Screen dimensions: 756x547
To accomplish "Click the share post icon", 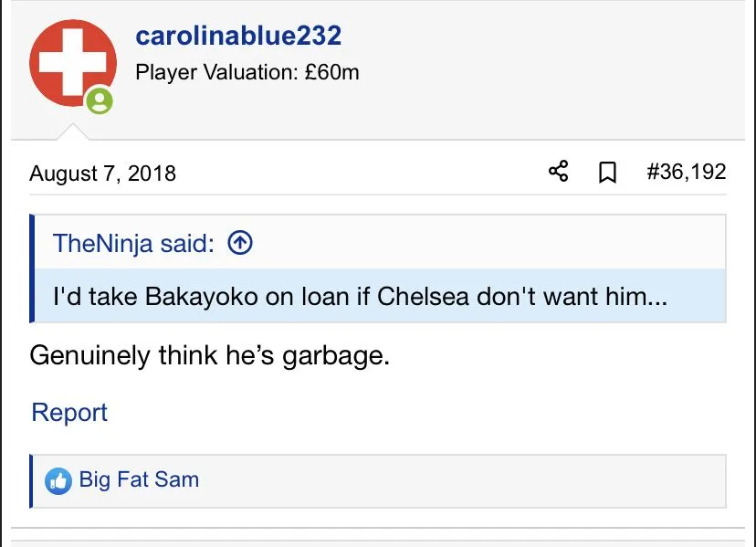I will pyautogui.click(x=558, y=172).
